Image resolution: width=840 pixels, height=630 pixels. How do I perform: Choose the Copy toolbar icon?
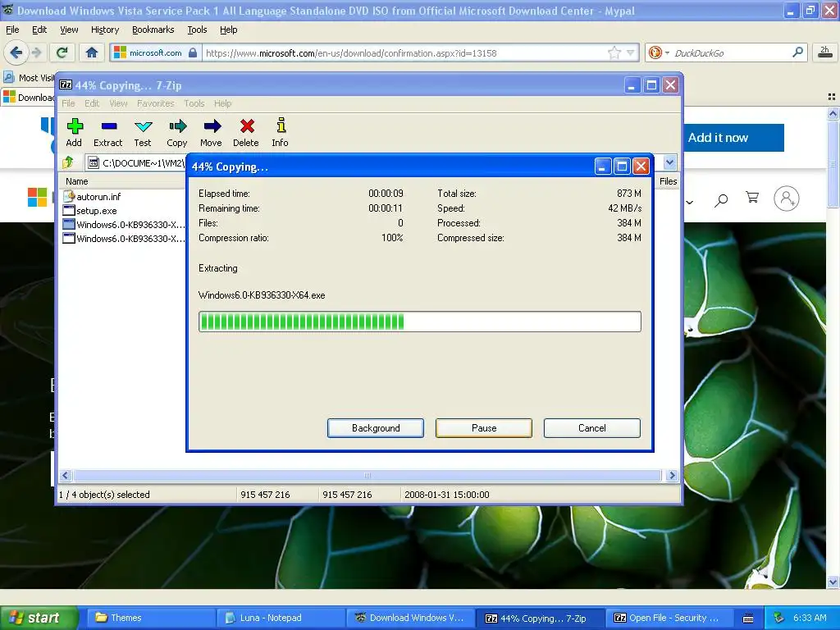pyautogui.click(x=177, y=132)
